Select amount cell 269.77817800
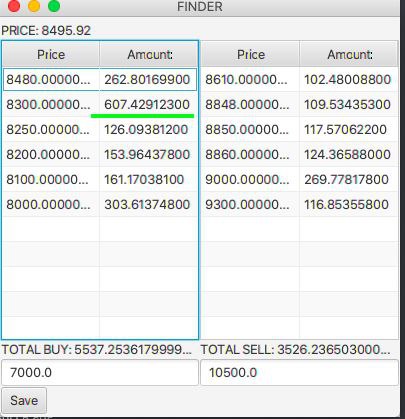Screen dimensions: 405x419 349,179
